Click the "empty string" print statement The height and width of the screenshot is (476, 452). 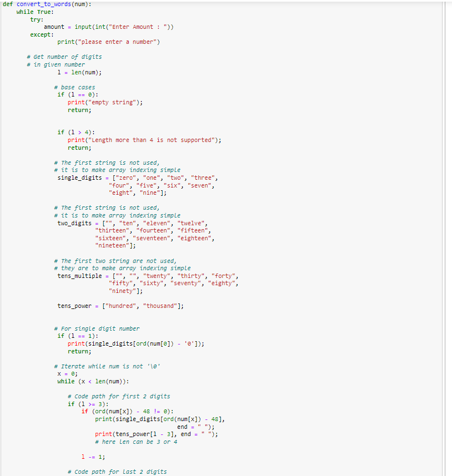click(x=105, y=102)
